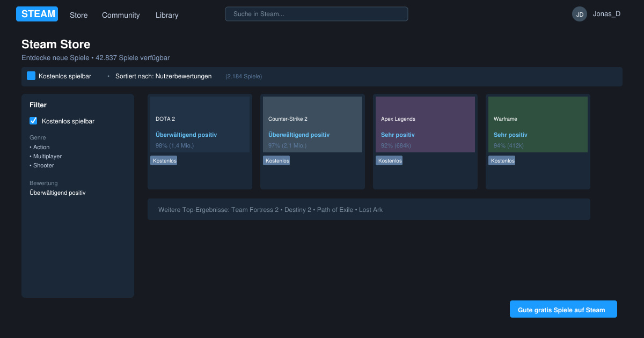Click the JD user avatar

click(580, 14)
